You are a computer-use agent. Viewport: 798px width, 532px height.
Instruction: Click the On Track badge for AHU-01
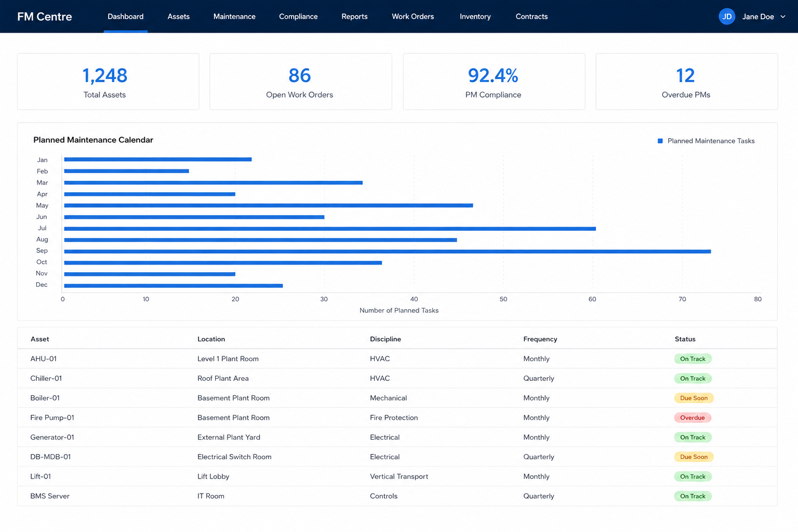[x=693, y=359]
